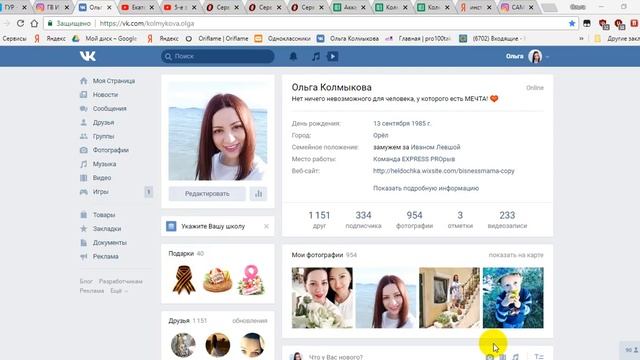
Task: Open photo of child in blue jacket
Action: point(513,298)
